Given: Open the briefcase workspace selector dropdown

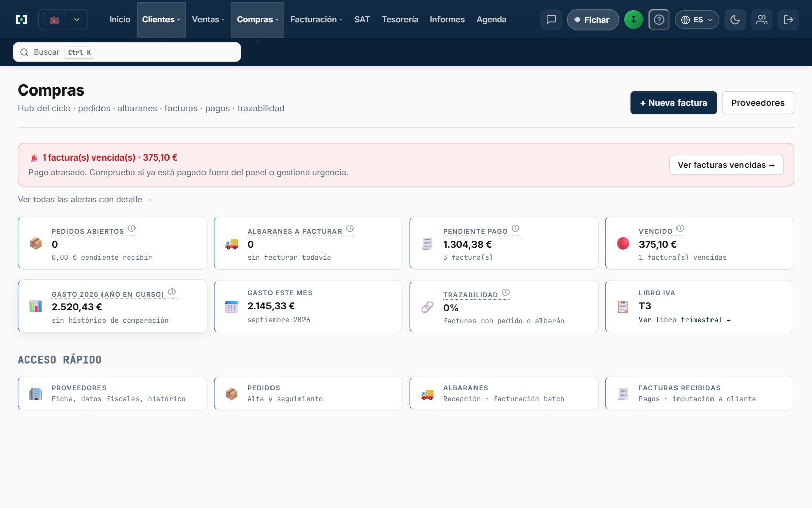Looking at the screenshot, I should (63, 20).
